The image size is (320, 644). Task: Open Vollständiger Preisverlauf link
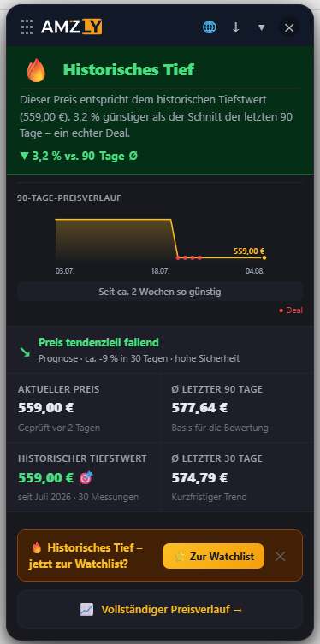click(160, 610)
